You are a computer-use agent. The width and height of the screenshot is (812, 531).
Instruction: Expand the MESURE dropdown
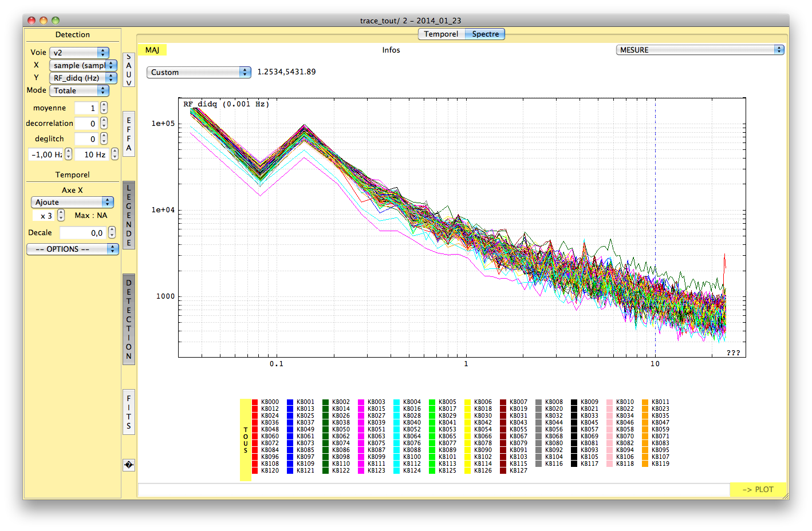point(700,50)
